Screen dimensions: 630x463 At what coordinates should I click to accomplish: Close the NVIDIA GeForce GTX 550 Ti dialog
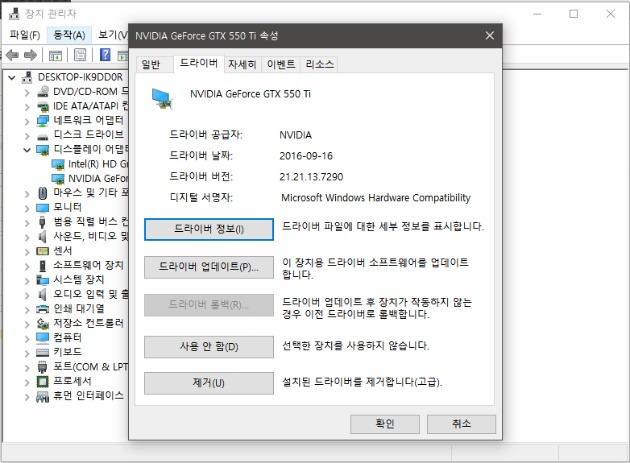[489, 36]
